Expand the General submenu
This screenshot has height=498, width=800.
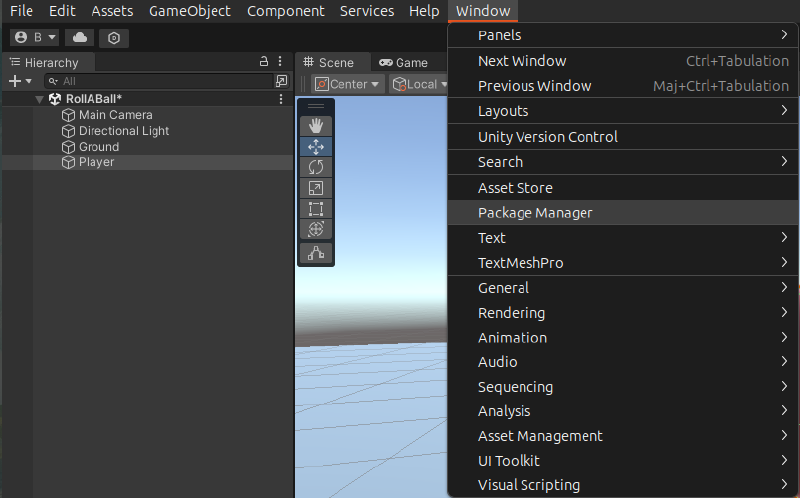click(x=623, y=288)
